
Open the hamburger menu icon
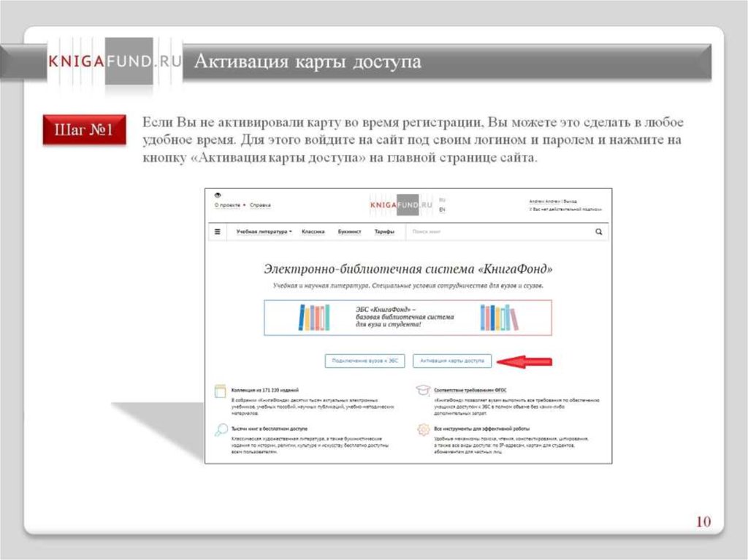pos(218,232)
